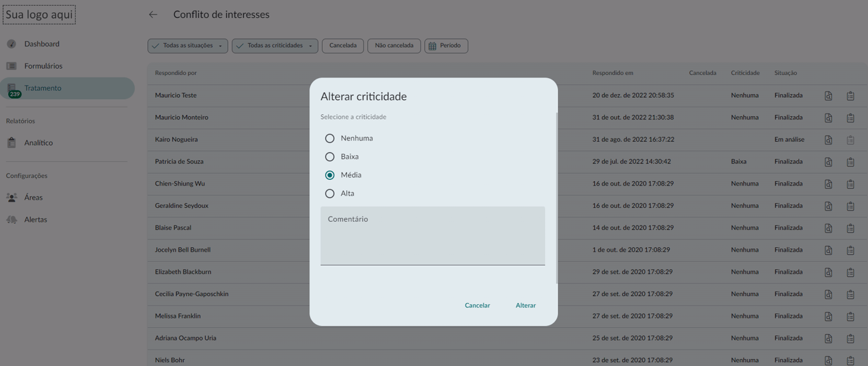Open Formulários in the sidebar
The width and height of the screenshot is (868, 366).
pos(67,66)
